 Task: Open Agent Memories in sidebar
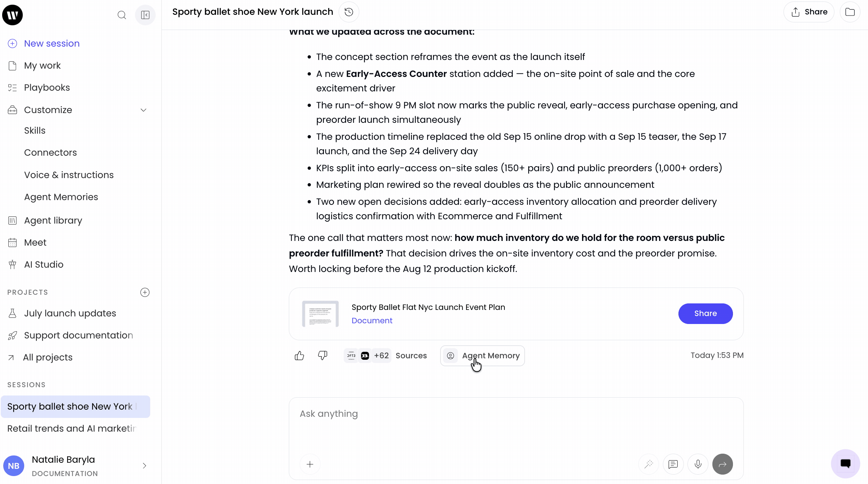pos(61,197)
